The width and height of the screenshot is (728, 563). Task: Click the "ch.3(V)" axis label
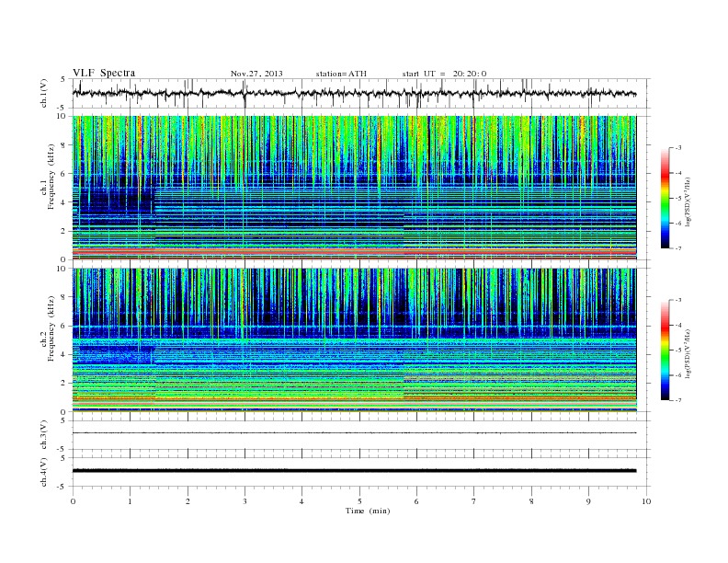coord(43,435)
